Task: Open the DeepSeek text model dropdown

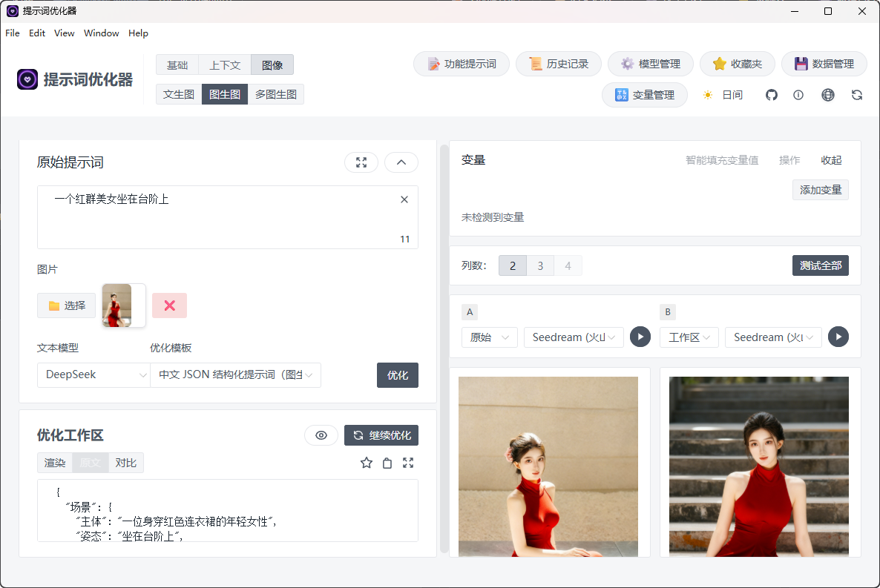Action: click(x=93, y=375)
